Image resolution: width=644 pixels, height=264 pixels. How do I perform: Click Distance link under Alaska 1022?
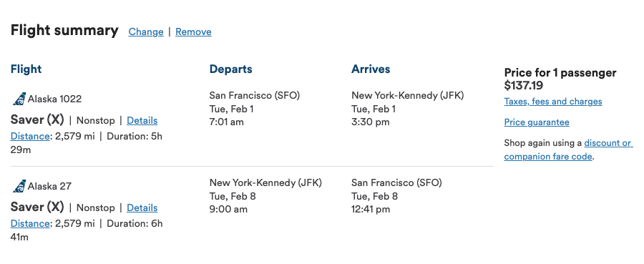click(30, 136)
